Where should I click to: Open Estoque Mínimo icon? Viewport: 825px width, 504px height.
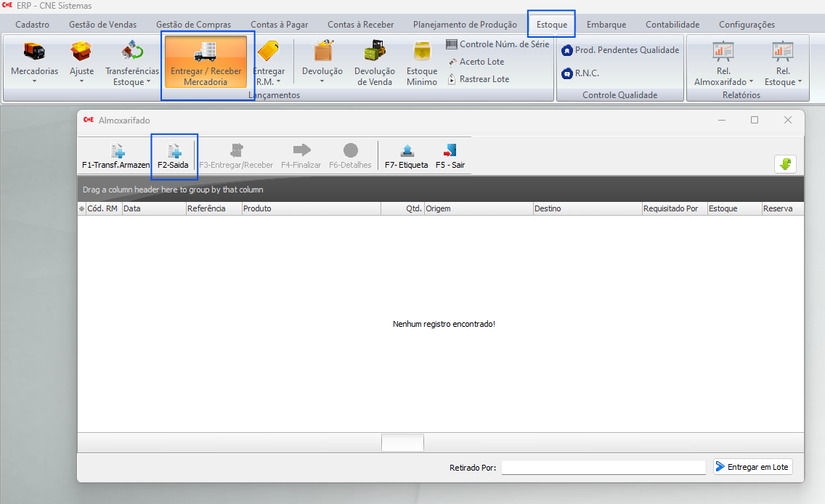tap(421, 52)
